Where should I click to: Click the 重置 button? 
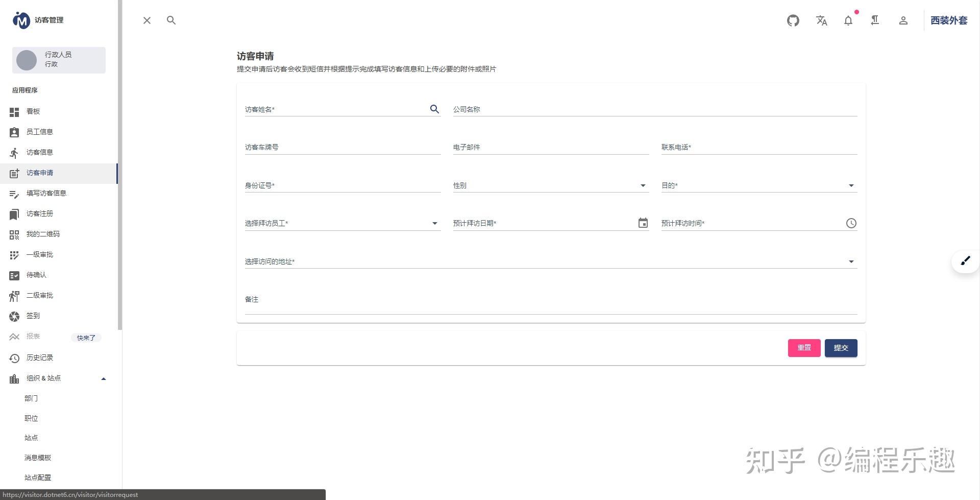[804, 348]
